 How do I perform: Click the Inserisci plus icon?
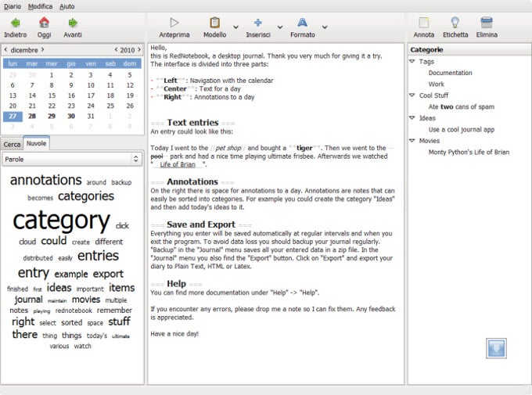258,23
